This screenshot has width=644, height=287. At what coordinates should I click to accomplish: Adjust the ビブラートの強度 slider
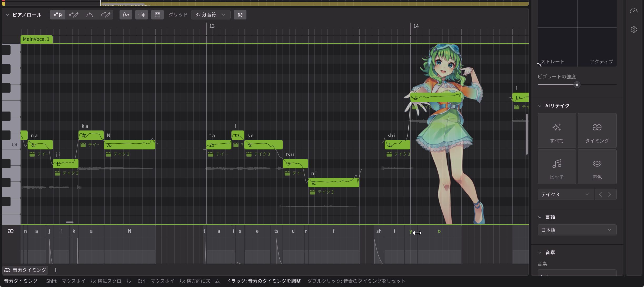(x=577, y=85)
